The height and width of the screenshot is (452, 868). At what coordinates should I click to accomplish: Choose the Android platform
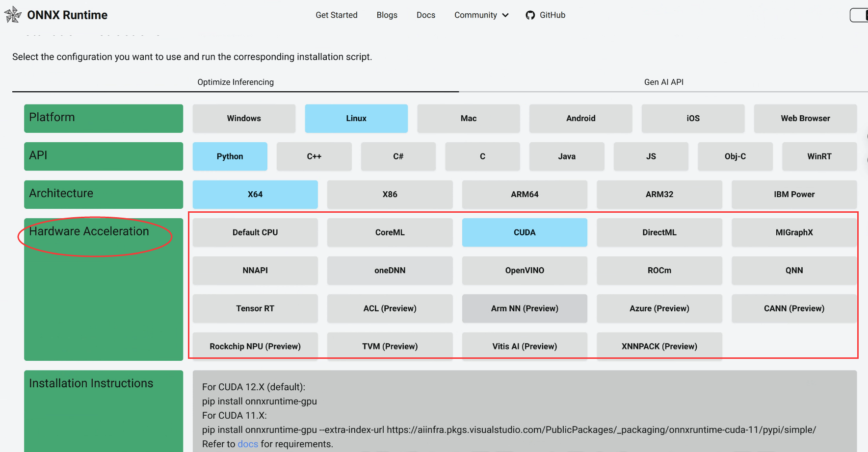(x=581, y=118)
